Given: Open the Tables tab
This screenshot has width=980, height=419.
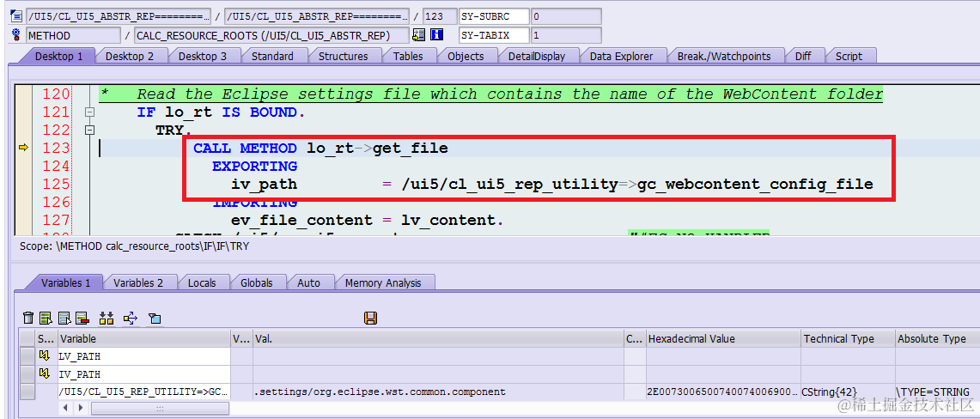Looking at the screenshot, I should pyautogui.click(x=408, y=56).
